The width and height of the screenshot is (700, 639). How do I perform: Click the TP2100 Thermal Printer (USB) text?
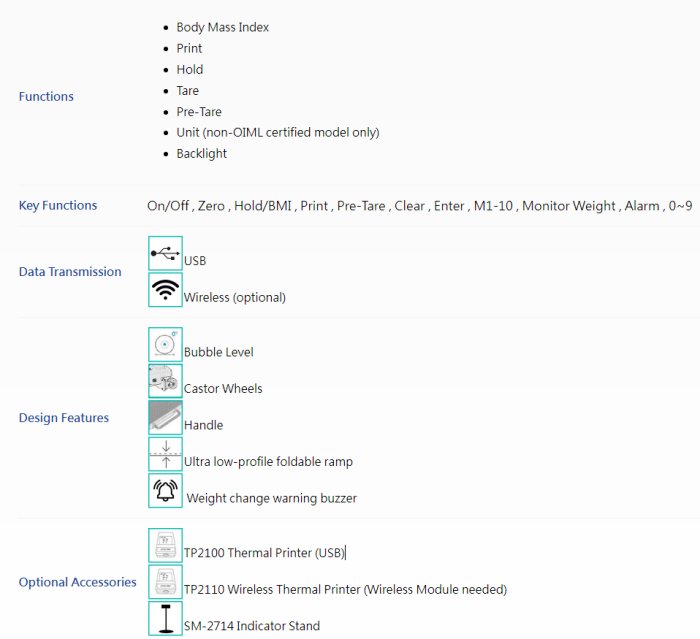click(x=264, y=553)
